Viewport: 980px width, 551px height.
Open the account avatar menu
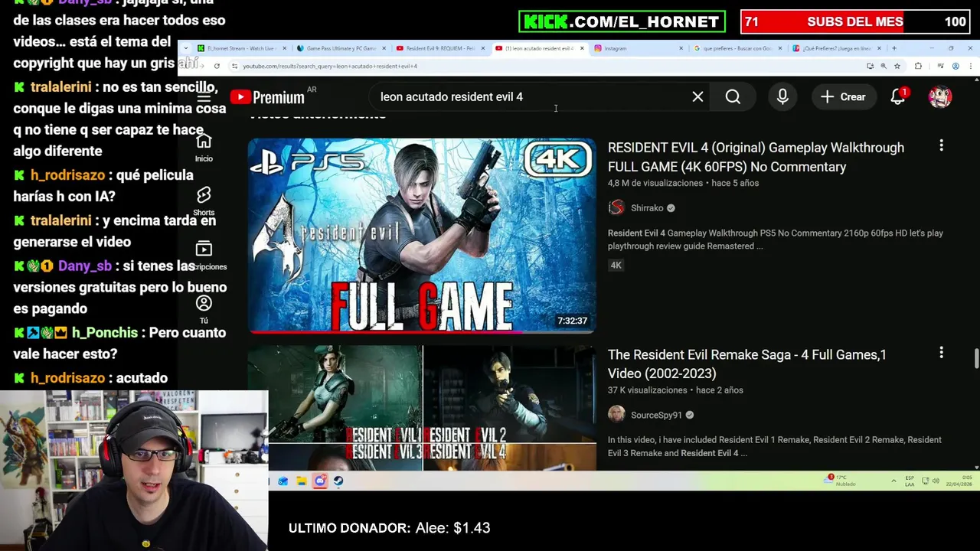coord(940,97)
